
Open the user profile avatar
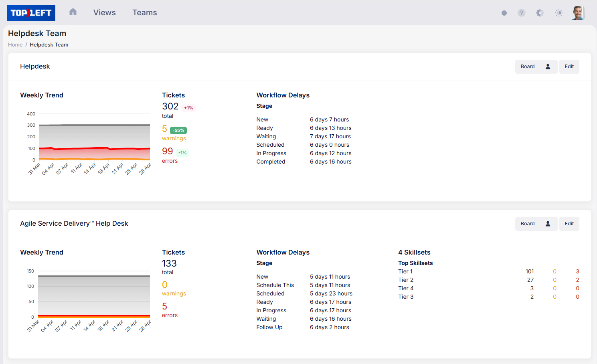pos(578,13)
